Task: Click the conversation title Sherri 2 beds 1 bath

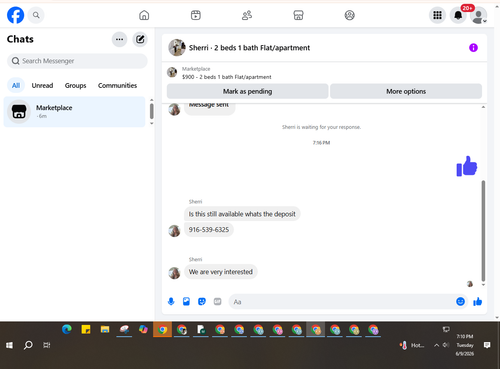Action: coord(249,48)
